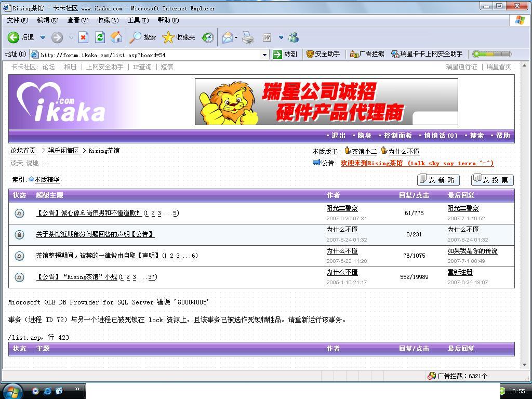Click the 广告拦截 toolbar button
This screenshot has height=399, width=532.
(x=367, y=54)
